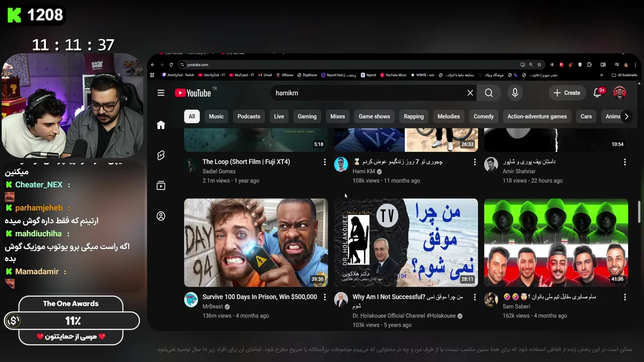Select the Music filter chip
This screenshot has width=644, height=362.
(216, 116)
